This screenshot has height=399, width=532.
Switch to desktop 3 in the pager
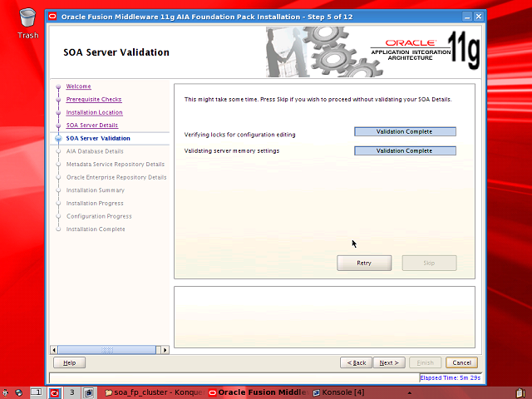pyautogui.click(x=72, y=392)
